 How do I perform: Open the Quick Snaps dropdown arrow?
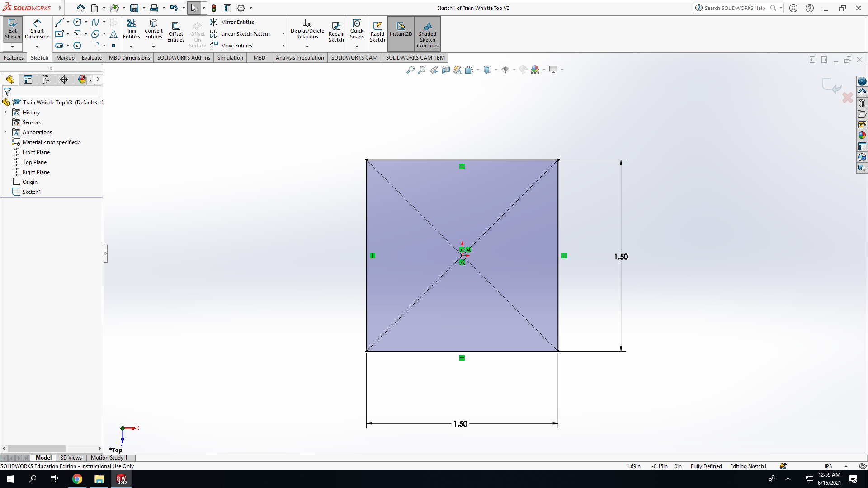coord(357,47)
